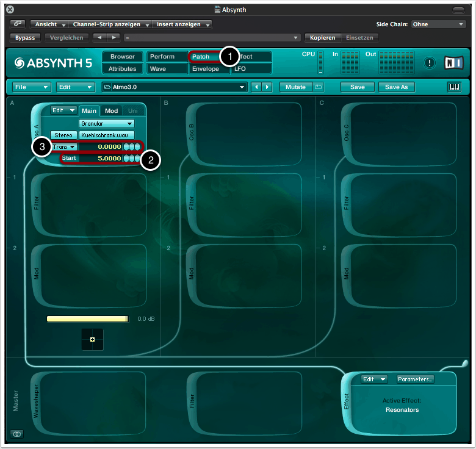
Task: Switch to the Envelope window tab
Action: 205,69
